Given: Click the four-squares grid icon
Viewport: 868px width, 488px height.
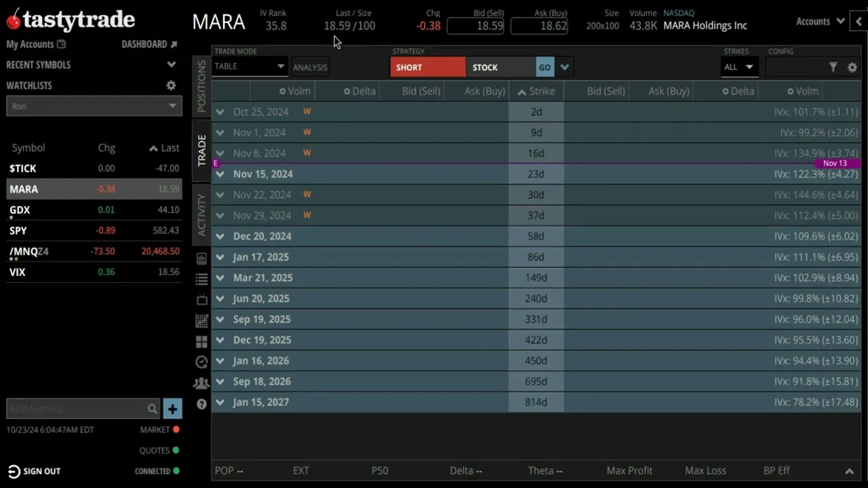Looking at the screenshot, I should 201,342.
